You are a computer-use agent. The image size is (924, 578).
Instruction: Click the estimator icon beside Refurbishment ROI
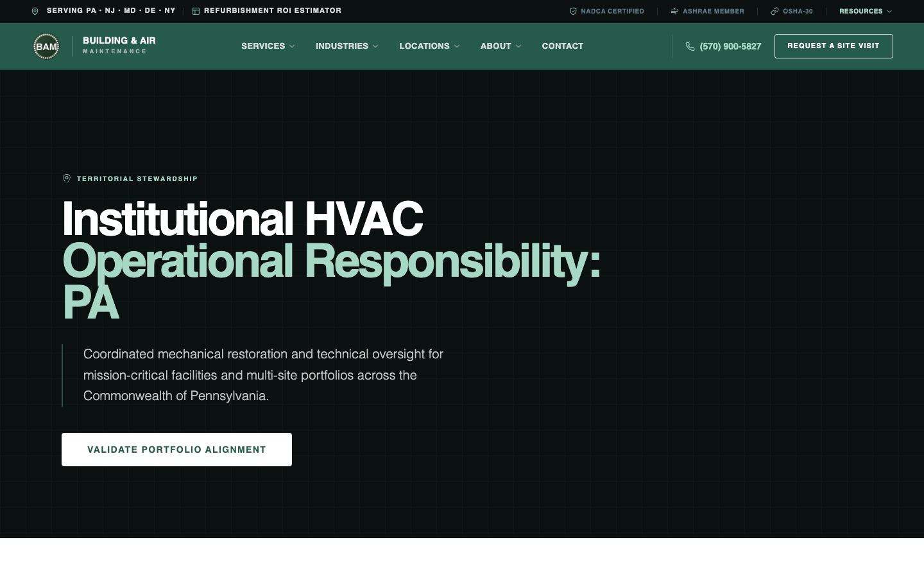pyautogui.click(x=196, y=11)
